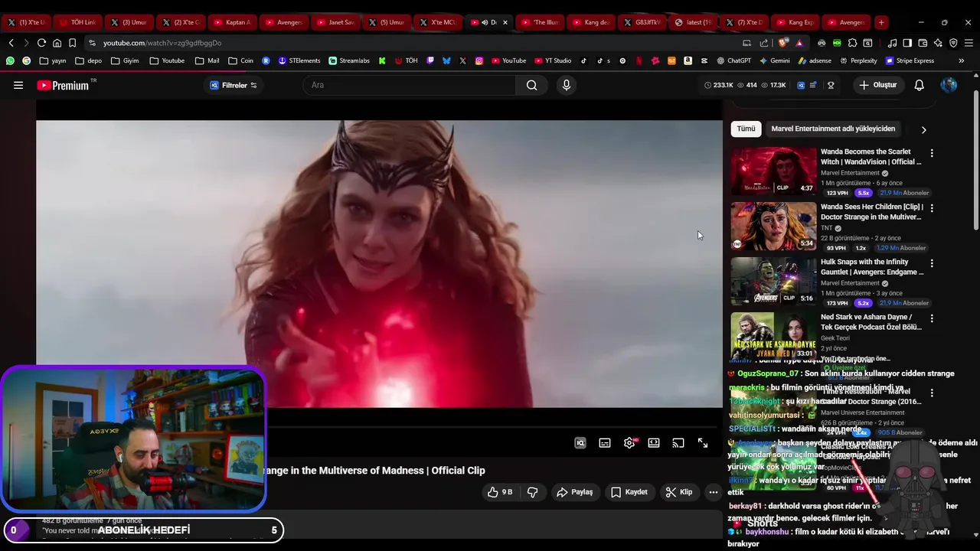Enter fullscreen in video player
Screen dimensions: 980x551
coord(703,443)
